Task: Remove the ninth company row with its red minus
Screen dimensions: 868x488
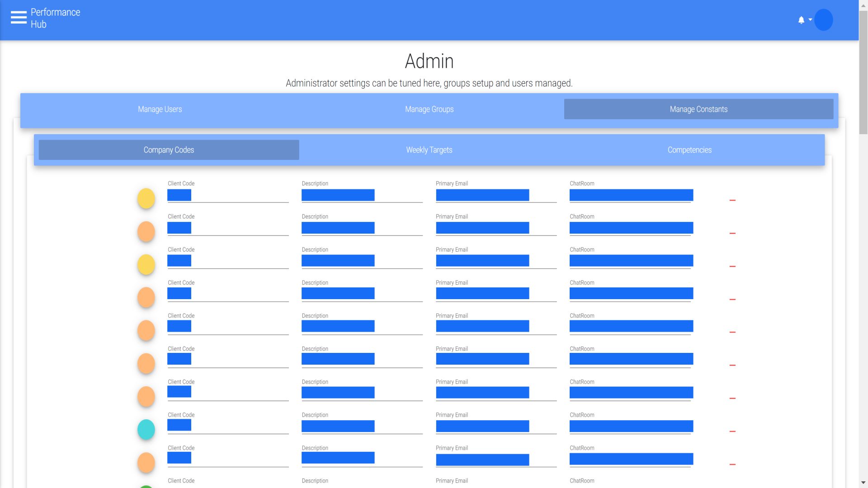Action: [732, 464]
